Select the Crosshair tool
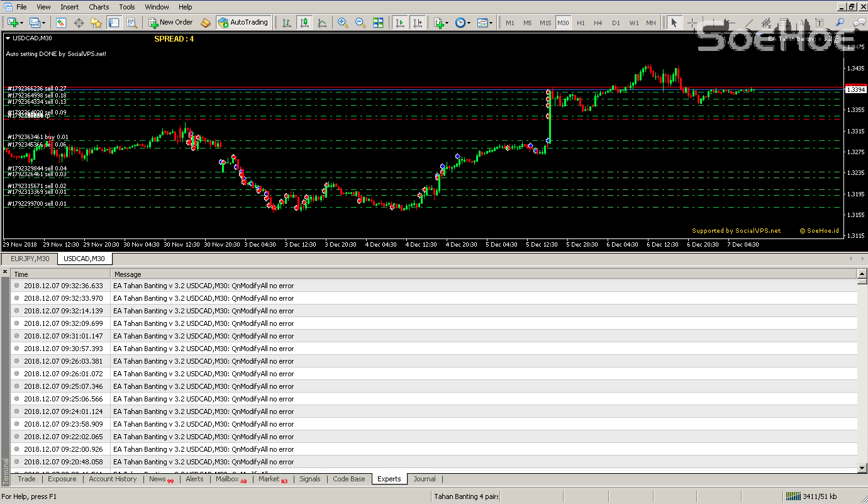The width and height of the screenshot is (868, 504). [x=693, y=22]
